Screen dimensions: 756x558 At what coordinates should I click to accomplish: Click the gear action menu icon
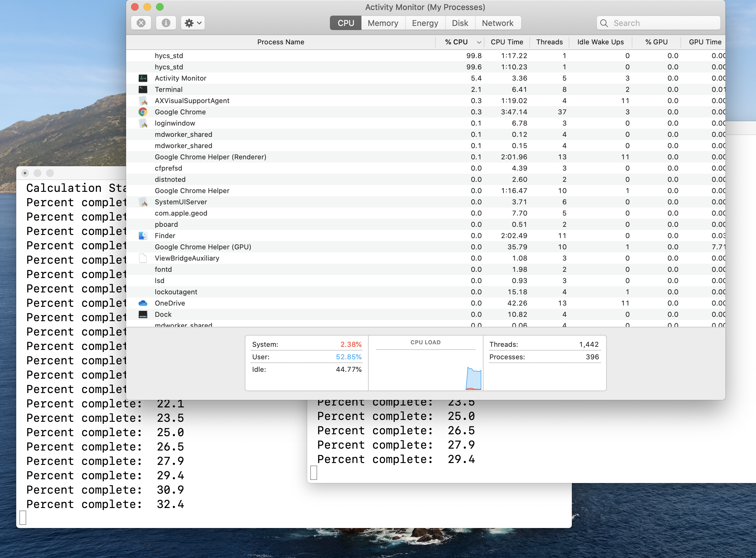tap(189, 23)
